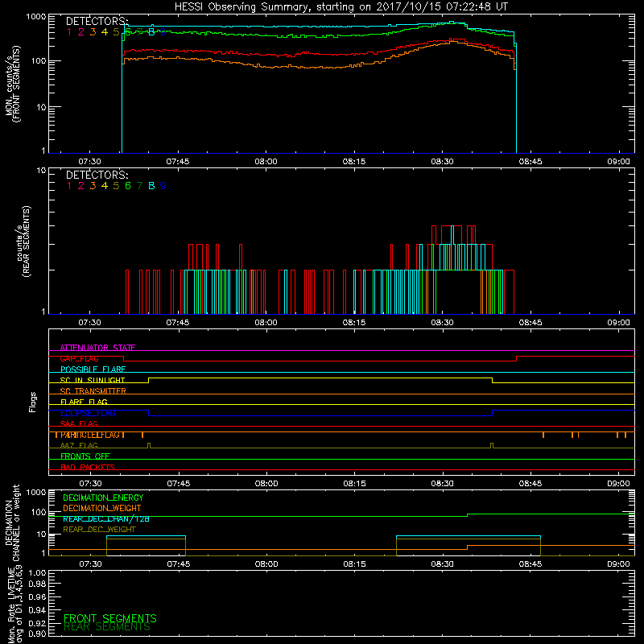Click the DETECTORS: label in rear segments plot
Viewport: 644px width, 644px height.
97,175
